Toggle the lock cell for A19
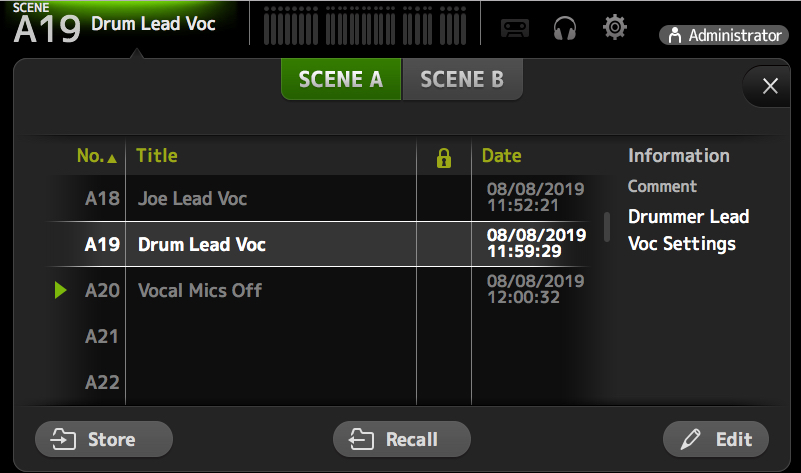The image size is (801, 473). (444, 244)
